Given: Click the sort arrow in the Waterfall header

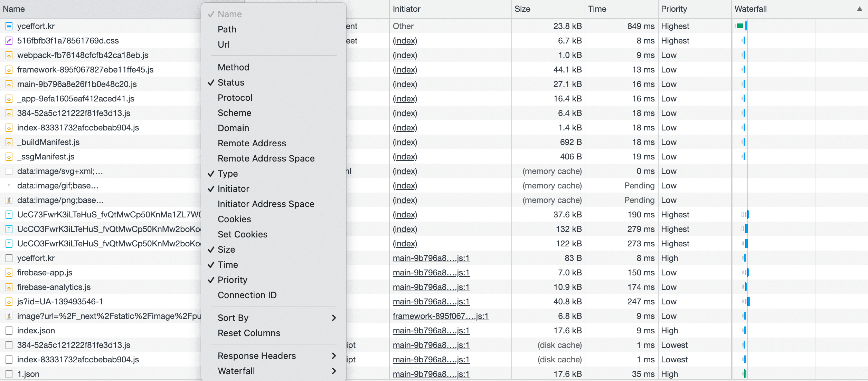Looking at the screenshot, I should [859, 9].
